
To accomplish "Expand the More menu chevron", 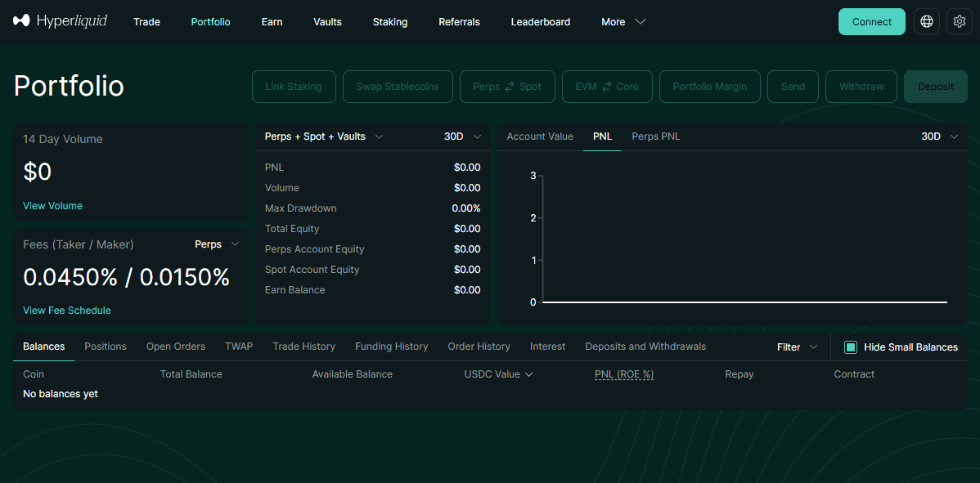I will [x=640, y=22].
